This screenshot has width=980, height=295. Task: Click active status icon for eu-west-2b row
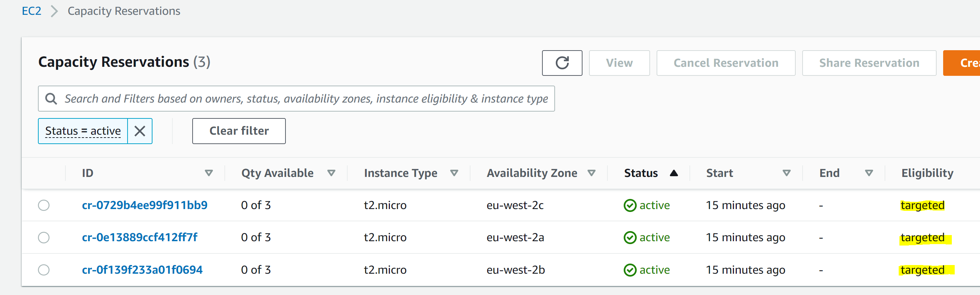point(629,270)
